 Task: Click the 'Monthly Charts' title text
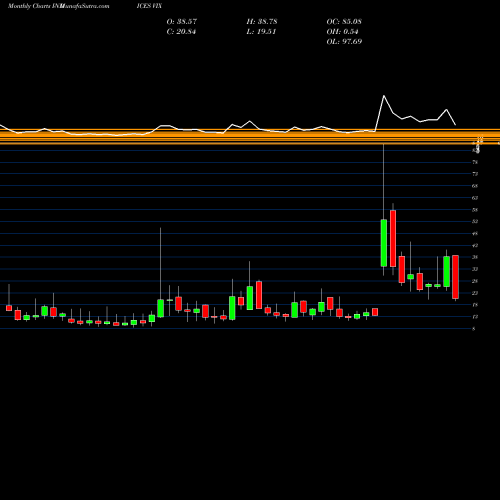click(29, 6)
